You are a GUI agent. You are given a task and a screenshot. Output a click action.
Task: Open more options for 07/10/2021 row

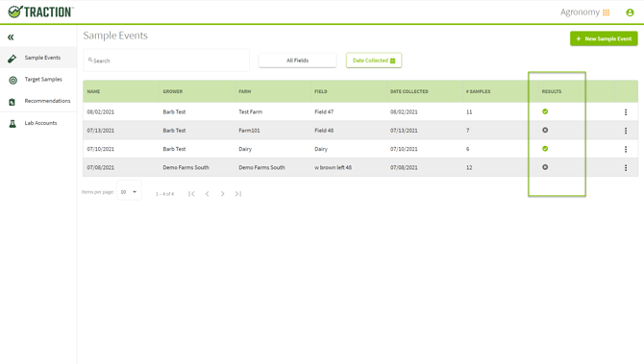[x=626, y=149]
